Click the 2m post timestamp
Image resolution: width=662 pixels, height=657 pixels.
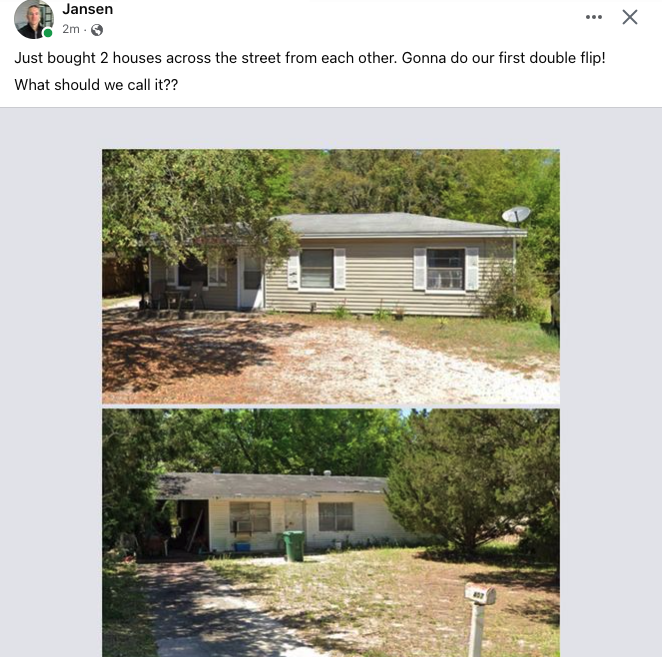(71, 29)
